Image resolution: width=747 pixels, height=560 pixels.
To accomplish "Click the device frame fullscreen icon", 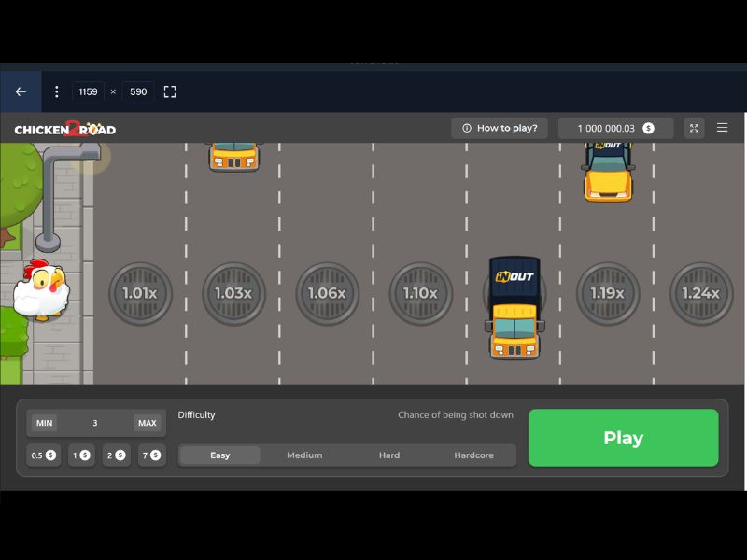I will [x=169, y=91].
